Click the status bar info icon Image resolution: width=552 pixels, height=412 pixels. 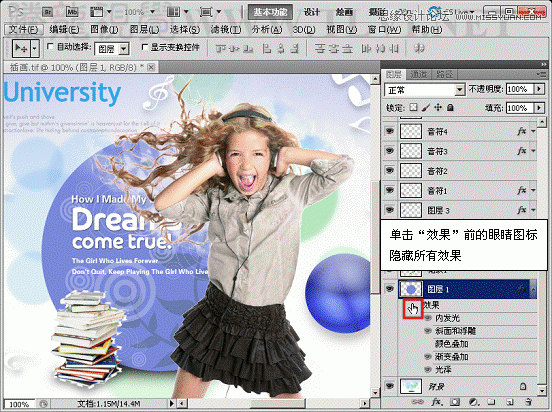point(43,404)
